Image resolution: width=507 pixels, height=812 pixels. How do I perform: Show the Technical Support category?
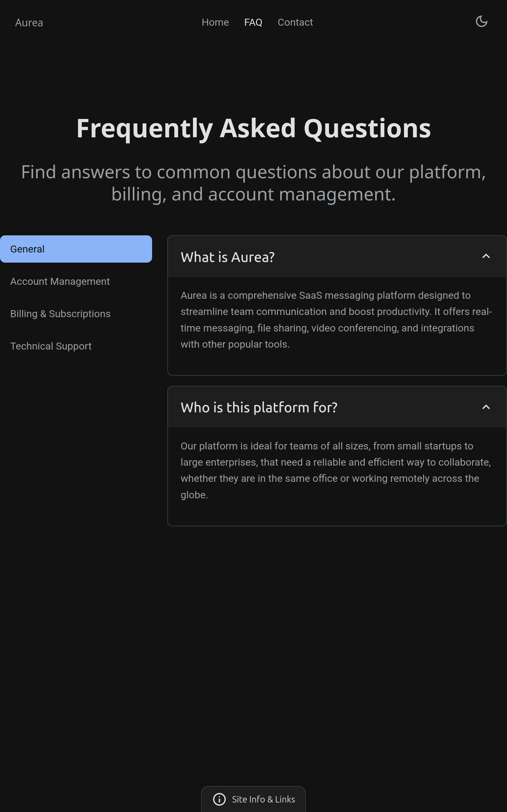click(51, 346)
